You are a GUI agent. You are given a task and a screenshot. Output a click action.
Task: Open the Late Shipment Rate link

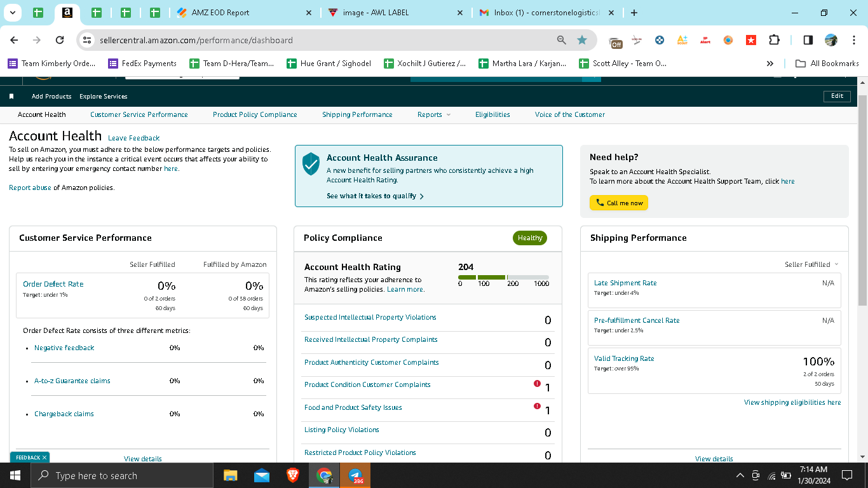[625, 283]
